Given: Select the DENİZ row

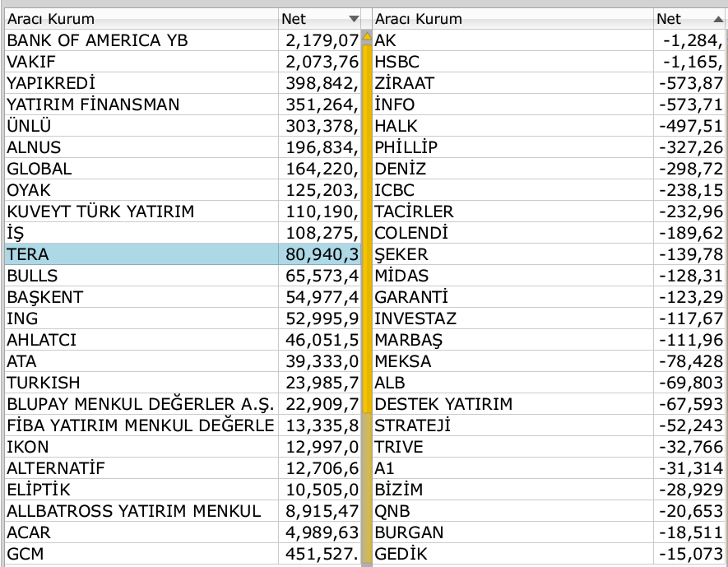Looking at the screenshot, I should [x=549, y=169].
